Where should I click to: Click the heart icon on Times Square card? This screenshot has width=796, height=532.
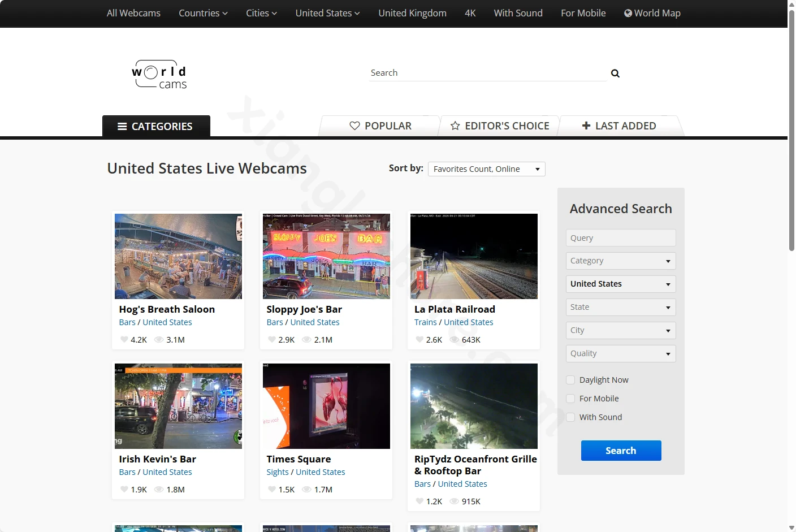point(272,490)
